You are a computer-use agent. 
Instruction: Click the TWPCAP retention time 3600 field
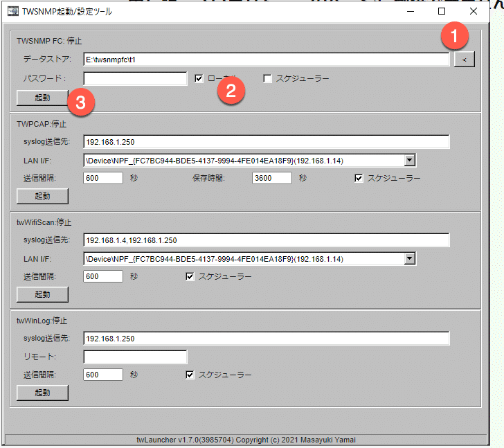272,178
